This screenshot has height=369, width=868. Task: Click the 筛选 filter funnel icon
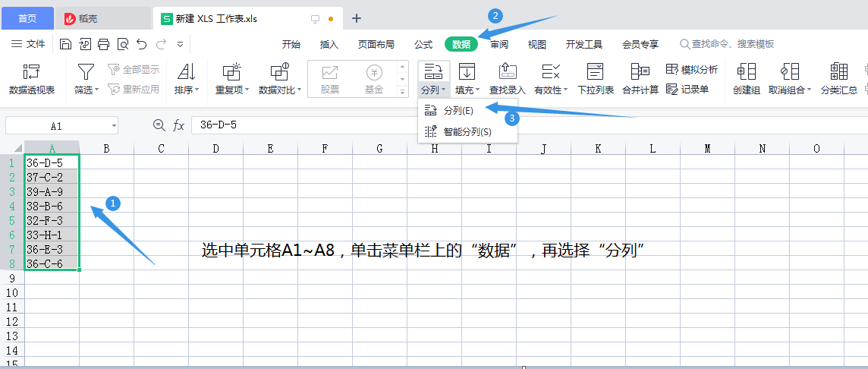86,71
